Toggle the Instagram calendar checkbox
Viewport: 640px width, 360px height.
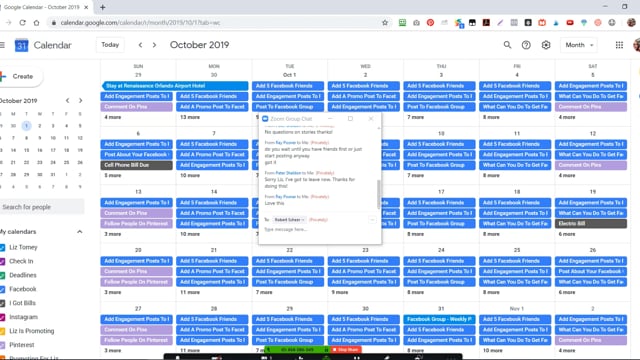pos(2,317)
